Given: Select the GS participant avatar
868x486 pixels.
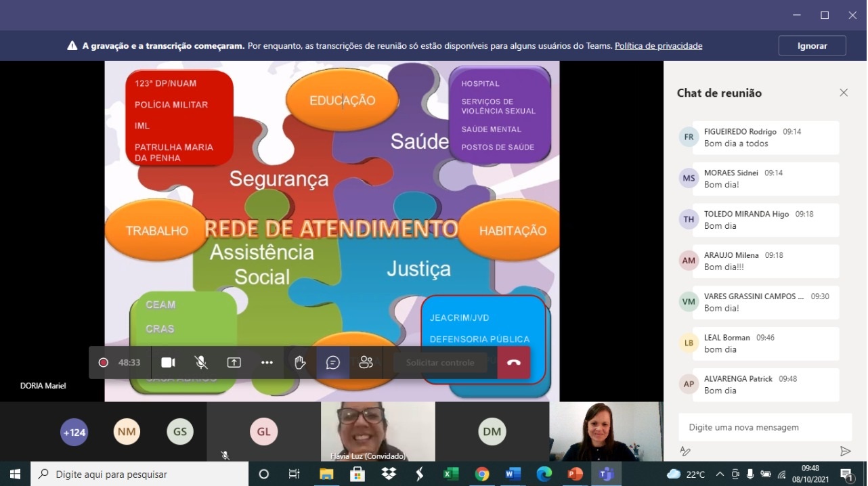Looking at the screenshot, I should tap(179, 432).
